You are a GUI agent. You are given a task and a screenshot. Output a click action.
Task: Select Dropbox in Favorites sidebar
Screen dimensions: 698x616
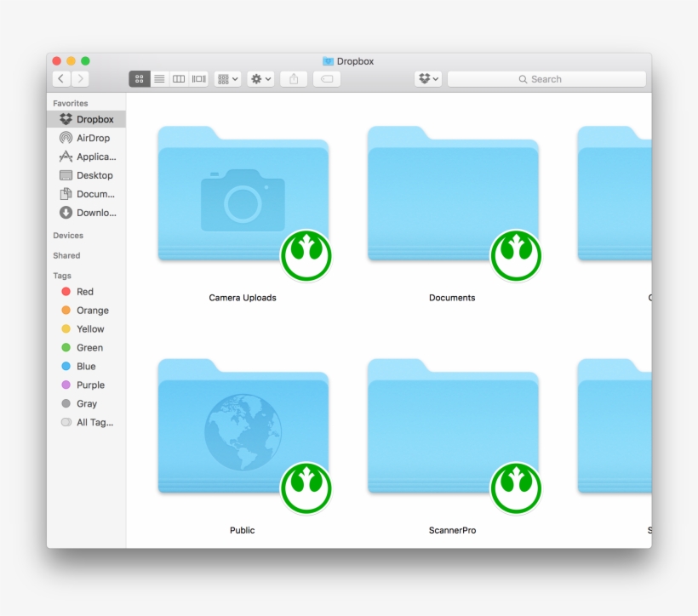click(x=86, y=119)
